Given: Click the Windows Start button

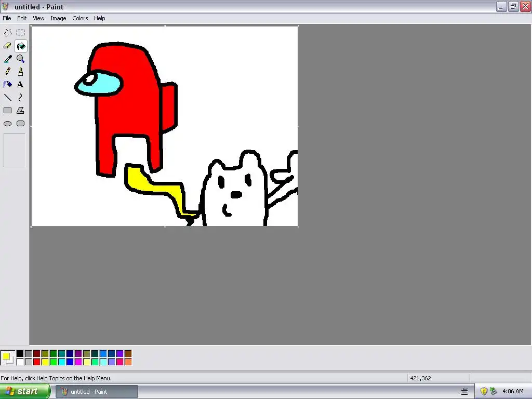Looking at the screenshot, I should coord(25,392).
